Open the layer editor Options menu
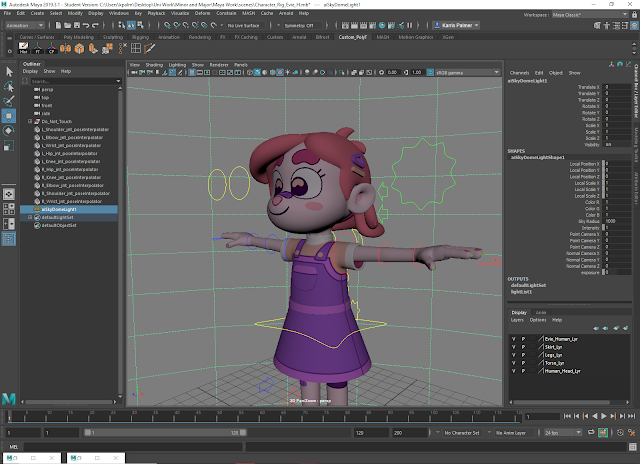The width and height of the screenshot is (640, 464). (538, 320)
